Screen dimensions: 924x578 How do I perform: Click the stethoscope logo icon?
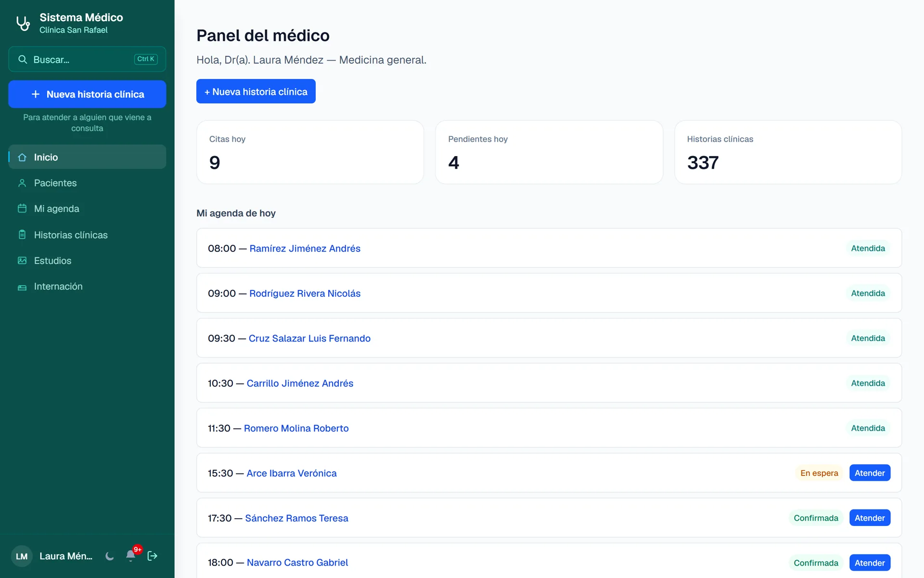point(23,23)
